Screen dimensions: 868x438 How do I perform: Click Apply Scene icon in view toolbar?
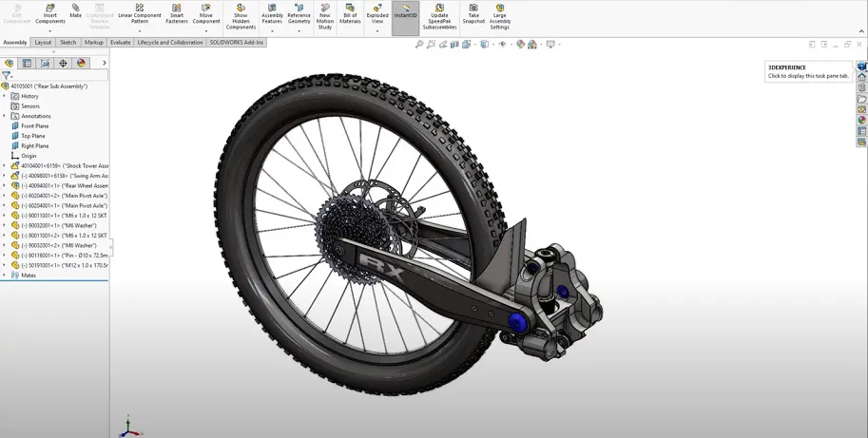(532, 45)
